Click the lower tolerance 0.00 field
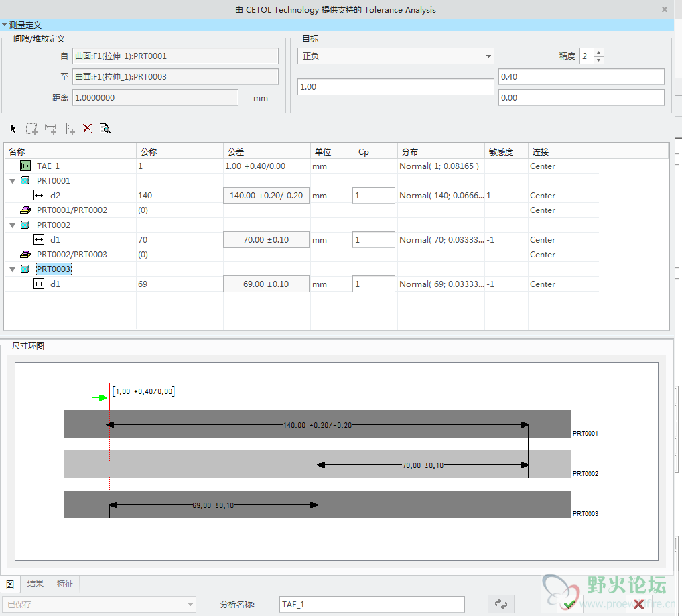Image resolution: width=682 pixels, height=616 pixels. click(x=581, y=98)
